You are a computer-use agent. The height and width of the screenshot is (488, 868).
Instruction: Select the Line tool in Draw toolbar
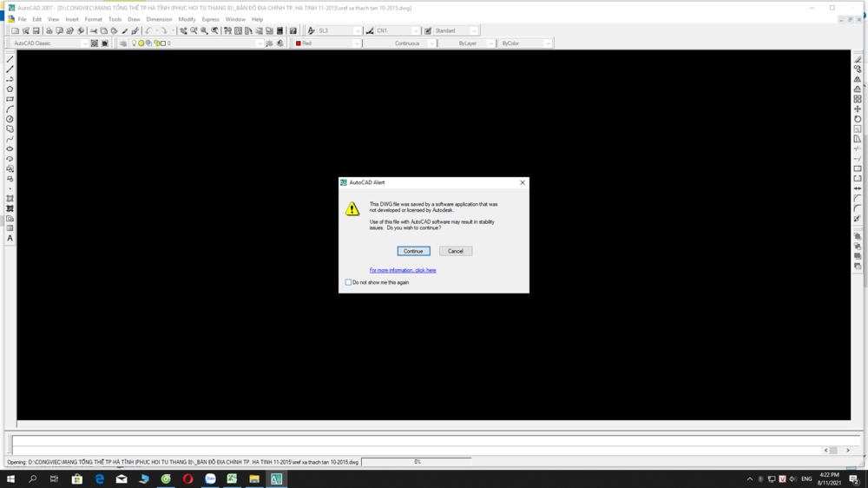[x=10, y=59]
